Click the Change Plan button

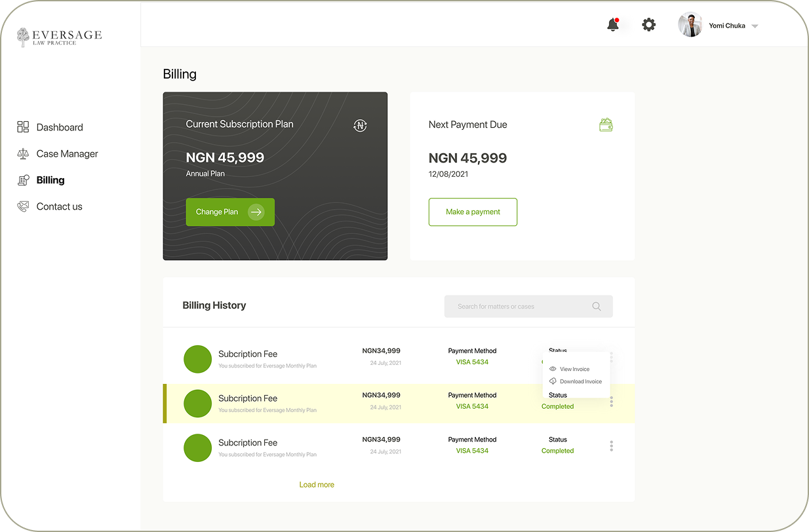click(230, 212)
